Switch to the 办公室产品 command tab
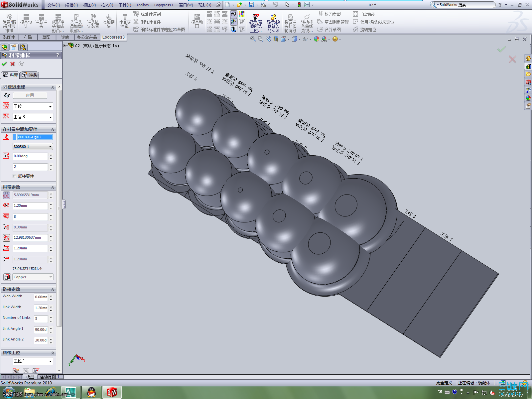The width and height of the screenshot is (532, 399). point(87,37)
